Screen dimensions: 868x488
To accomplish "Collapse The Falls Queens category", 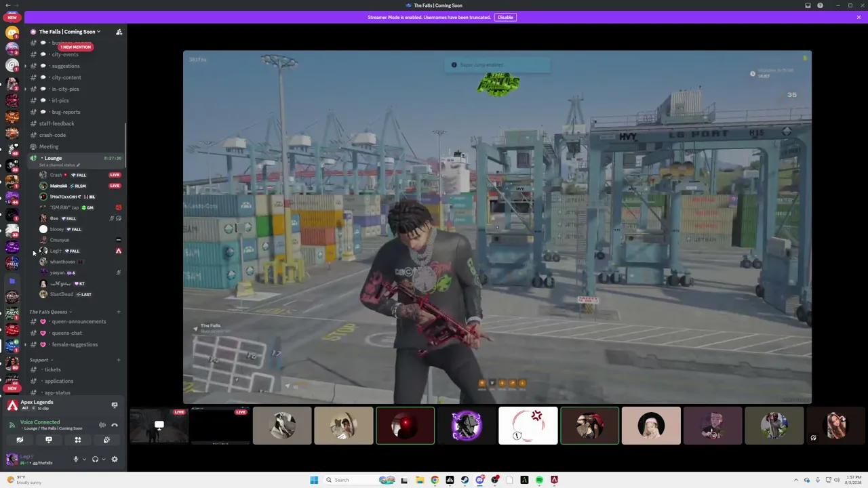I will pos(50,312).
